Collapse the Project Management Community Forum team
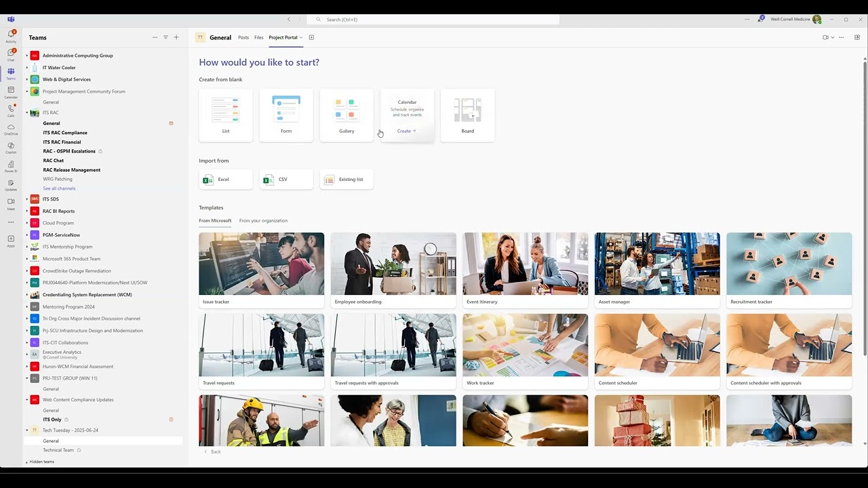The image size is (868, 488). coord(27,91)
